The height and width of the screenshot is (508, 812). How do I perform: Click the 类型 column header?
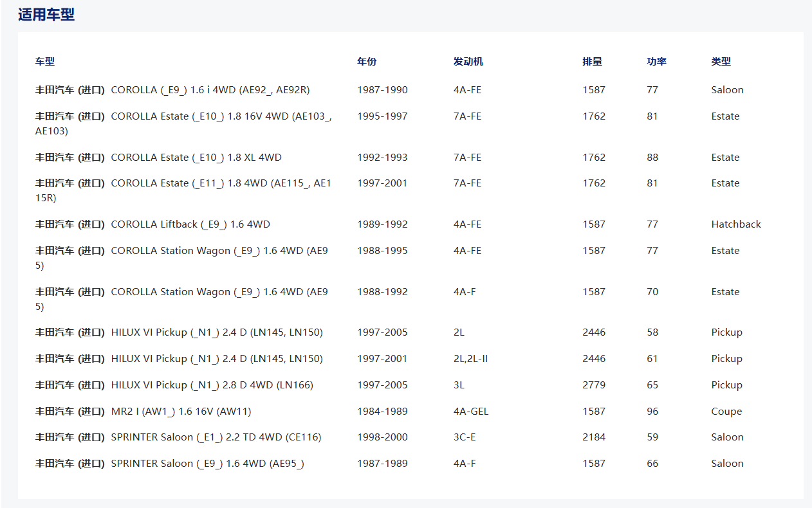(x=721, y=62)
